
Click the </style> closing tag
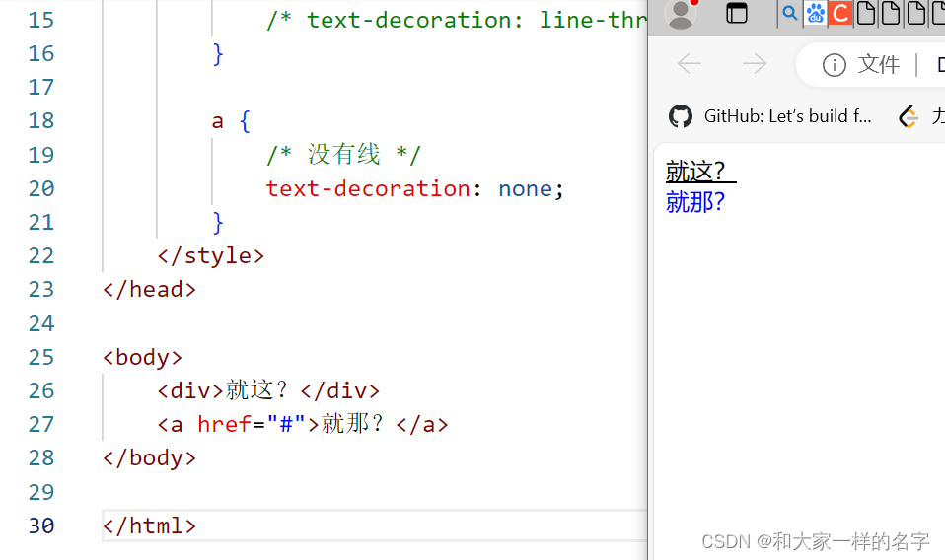(x=210, y=256)
